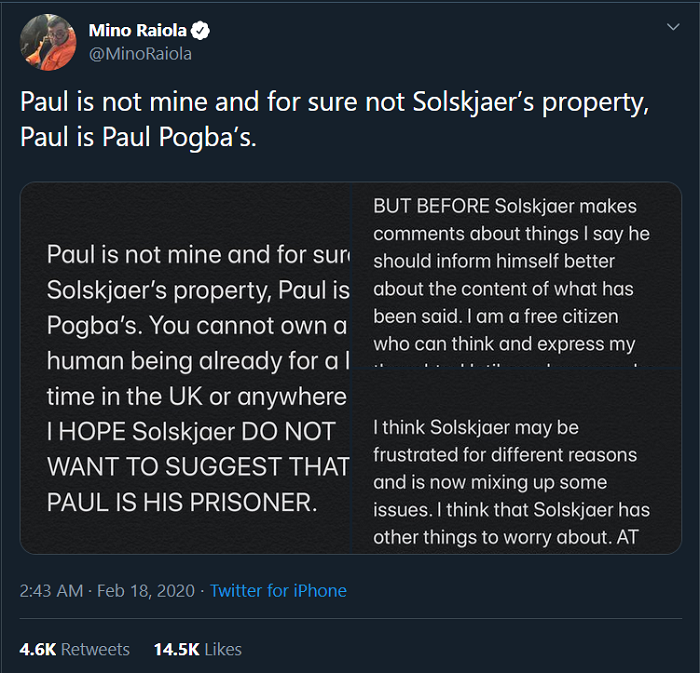Viewport: 700px width, 673px height.
Task: Click 'frustrated for different reasons' image text
Action: click(504, 455)
